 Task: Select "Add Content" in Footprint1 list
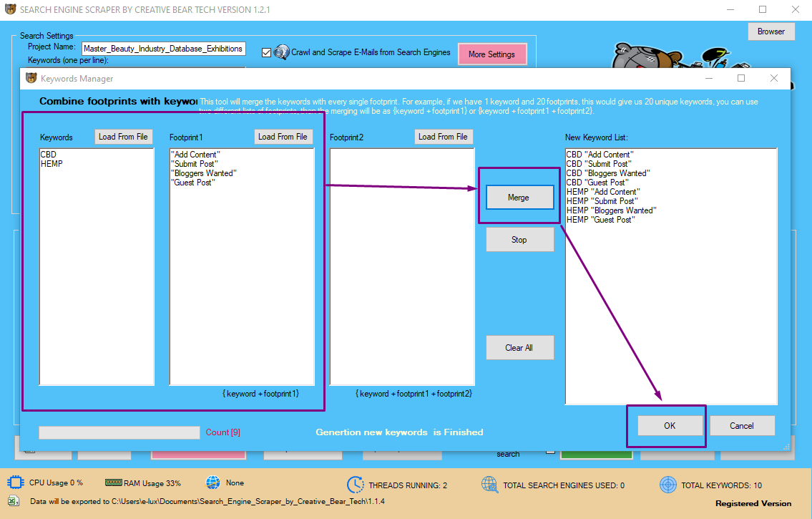pos(196,155)
